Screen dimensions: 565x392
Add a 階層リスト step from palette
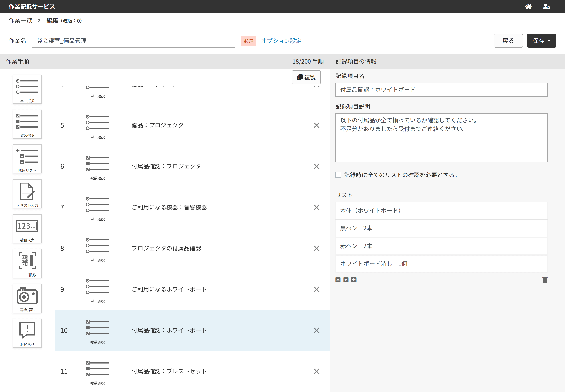point(27,159)
